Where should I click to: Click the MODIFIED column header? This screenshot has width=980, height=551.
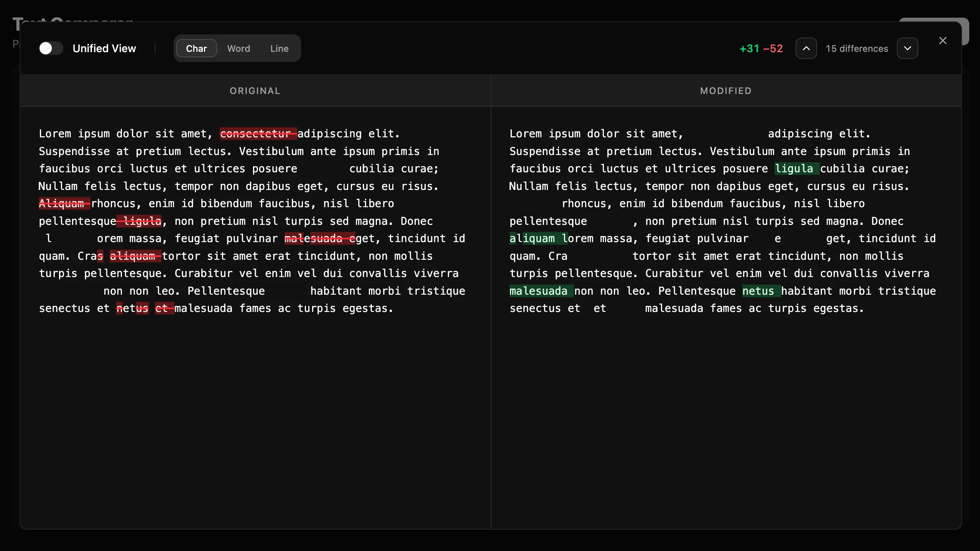(726, 91)
